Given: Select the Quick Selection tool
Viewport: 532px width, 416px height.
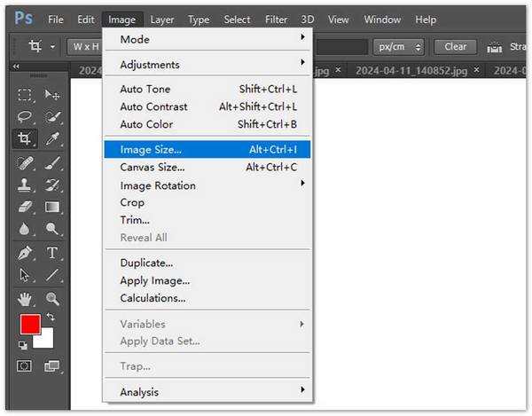Looking at the screenshot, I should pos(52,117).
